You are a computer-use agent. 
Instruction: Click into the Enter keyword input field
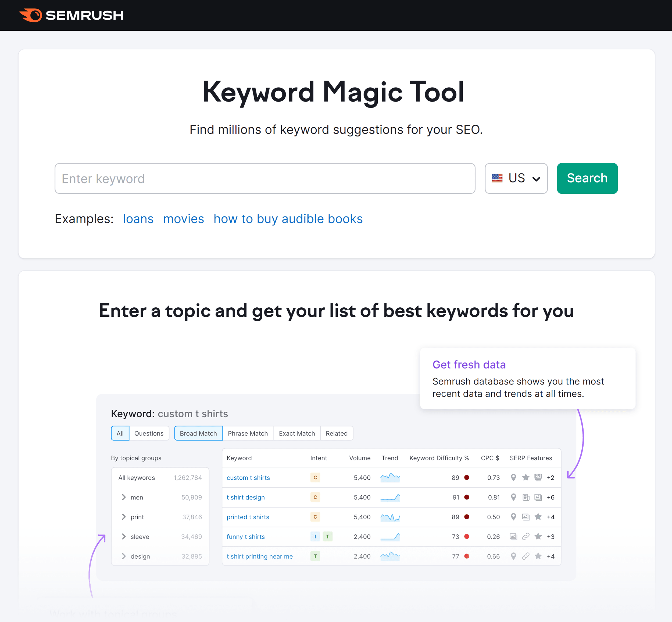tap(265, 178)
